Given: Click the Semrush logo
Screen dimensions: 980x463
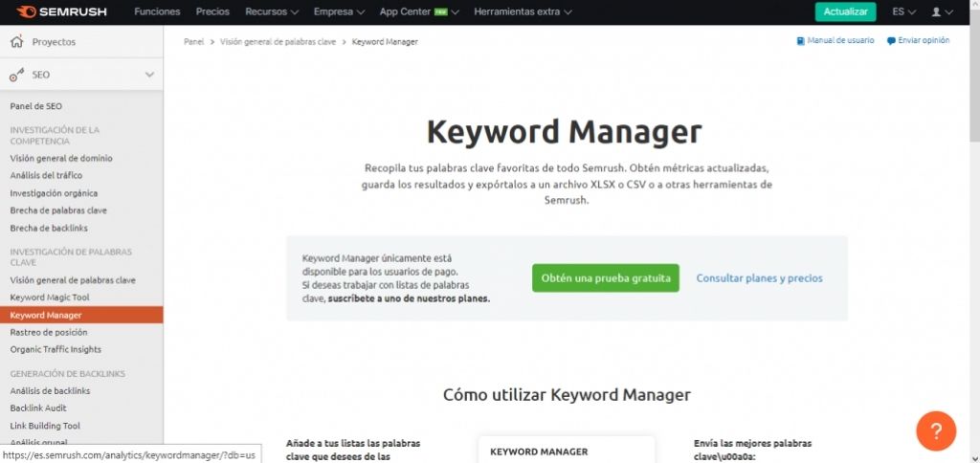Looking at the screenshot, I should point(61,11).
